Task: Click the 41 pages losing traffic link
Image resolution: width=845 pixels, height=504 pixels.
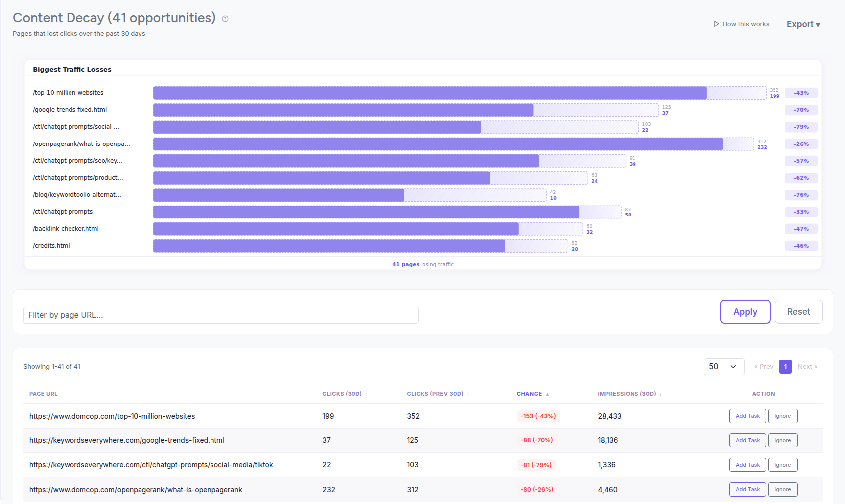Action: (422, 264)
